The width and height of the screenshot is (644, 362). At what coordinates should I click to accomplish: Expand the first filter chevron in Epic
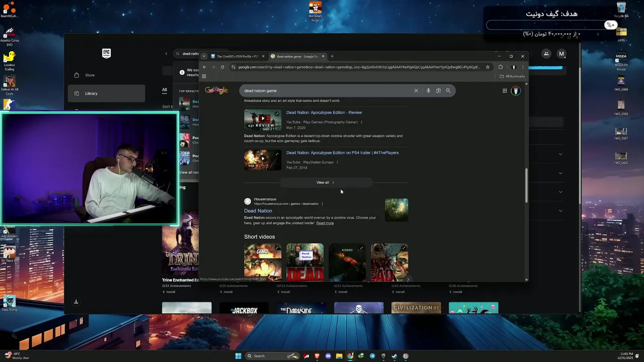[560, 154]
